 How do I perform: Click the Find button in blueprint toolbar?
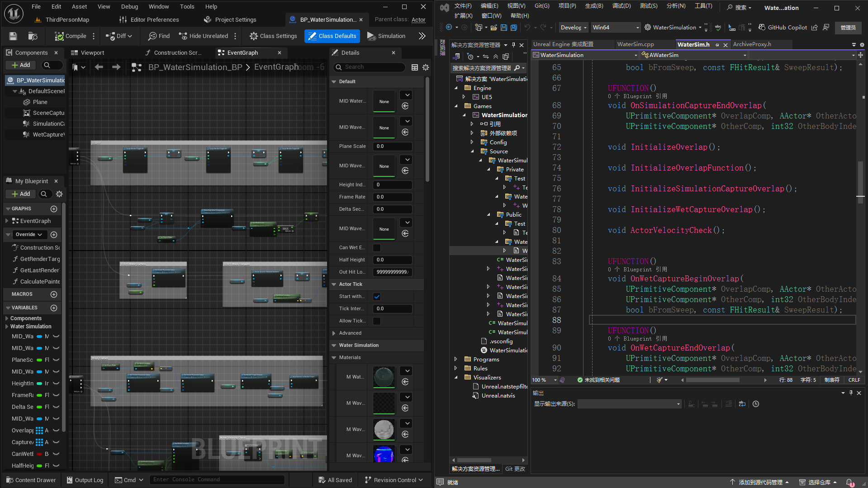[x=159, y=36]
